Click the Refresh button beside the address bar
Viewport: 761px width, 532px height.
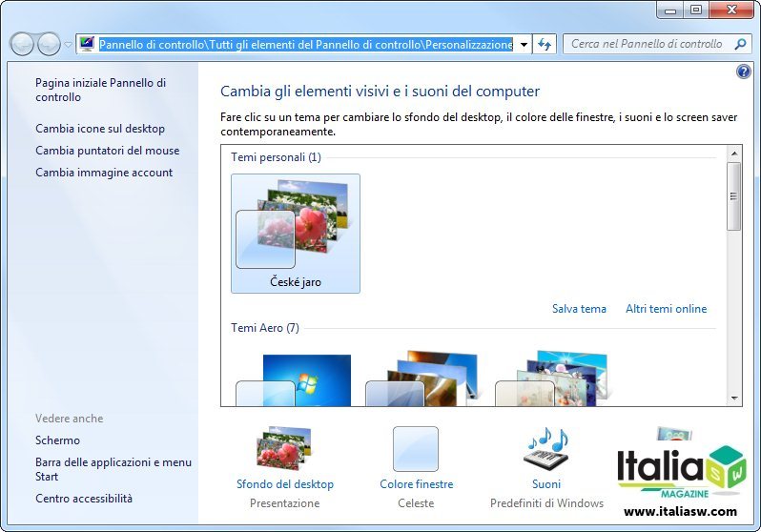[x=545, y=45]
